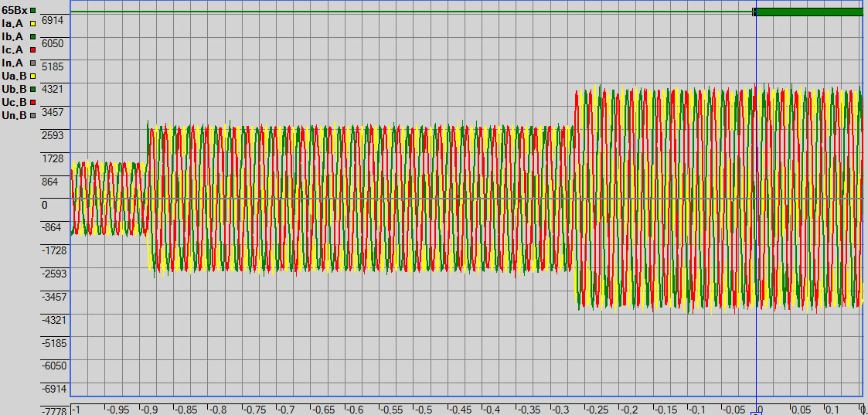Click the 6050 value on the vertical axis
Viewport: 868px width, 415px height.
(53, 43)
